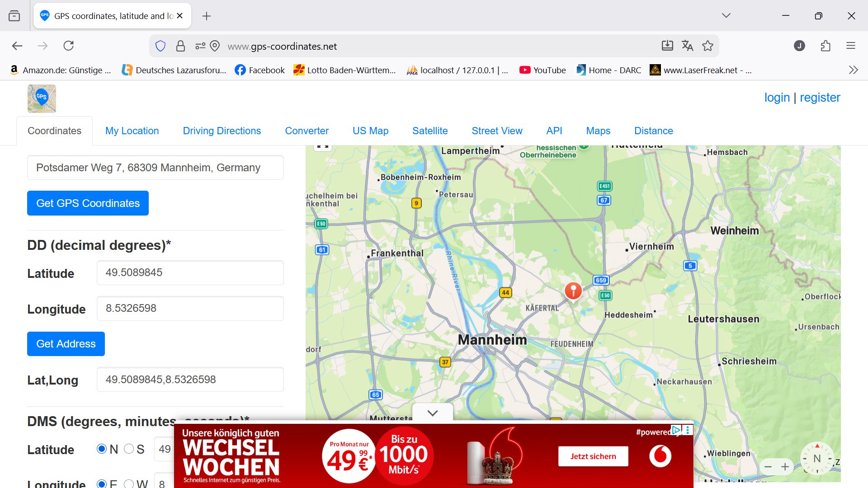
Task: Click the translate page icon
Action: tap(687, 46)
